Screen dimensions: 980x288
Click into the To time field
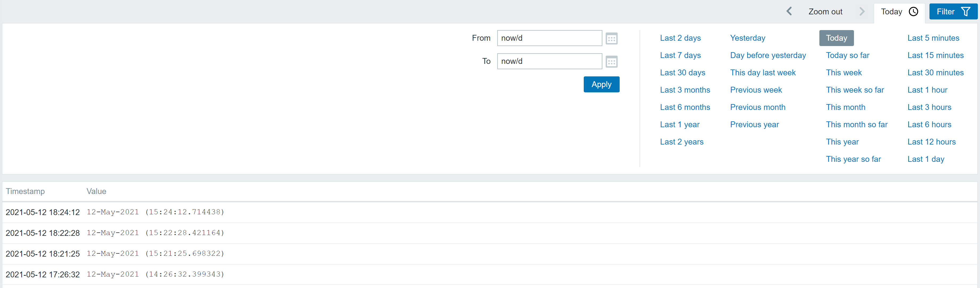[549, 61]
